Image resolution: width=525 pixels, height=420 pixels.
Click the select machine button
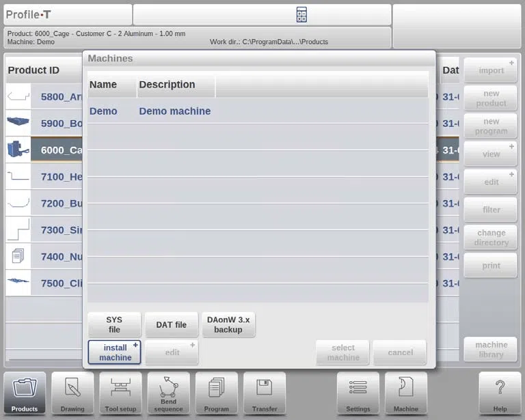click(x=343, y=352)
